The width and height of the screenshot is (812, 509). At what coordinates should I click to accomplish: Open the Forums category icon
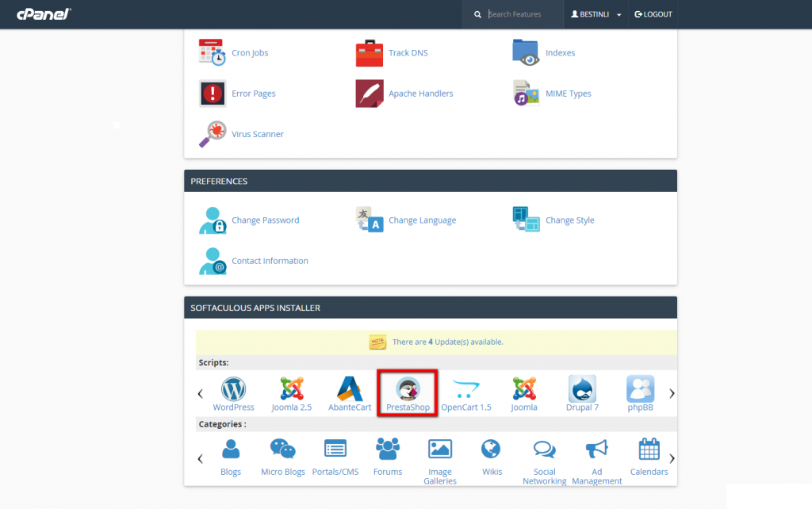pyautogui.click(x=387, y=449)
